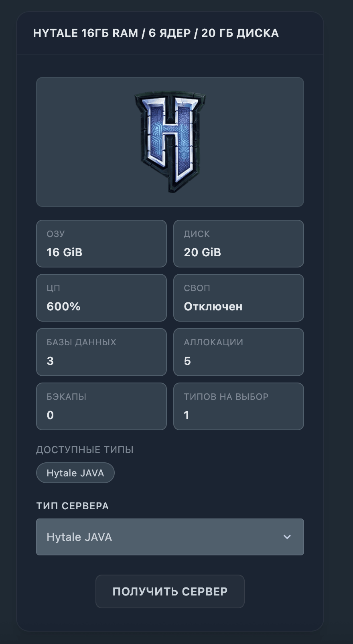The image size is (353, 644).
Task: Click the Hytale 16ГБ RAM plan title
Action: coord(156,33)
